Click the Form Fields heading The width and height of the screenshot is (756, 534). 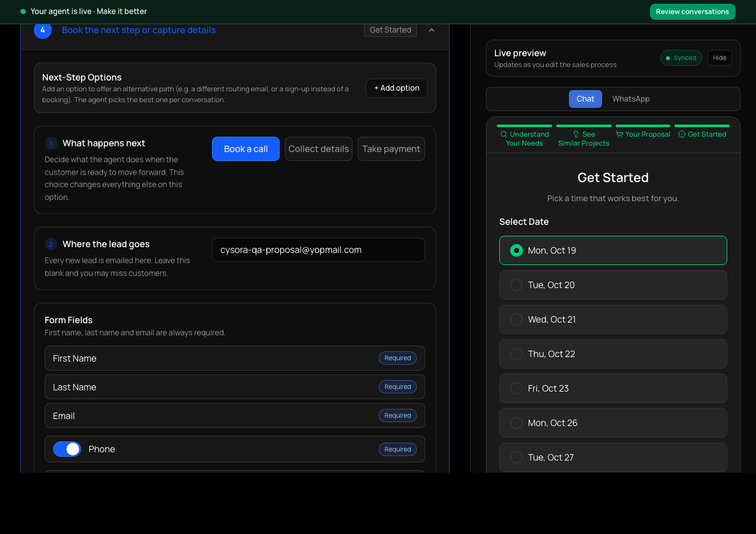pyautogui.click(x=68, y=320)
